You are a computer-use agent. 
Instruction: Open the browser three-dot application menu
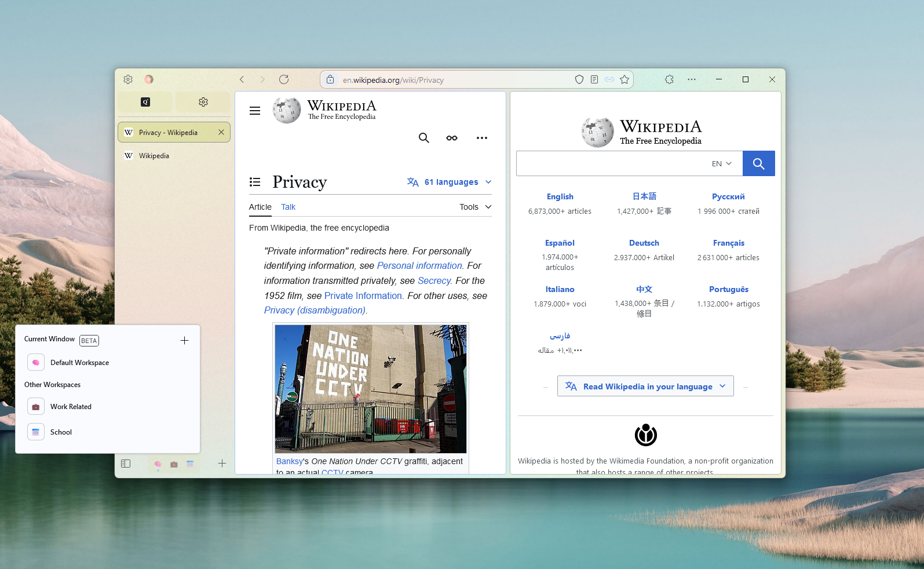coord(692,79)
